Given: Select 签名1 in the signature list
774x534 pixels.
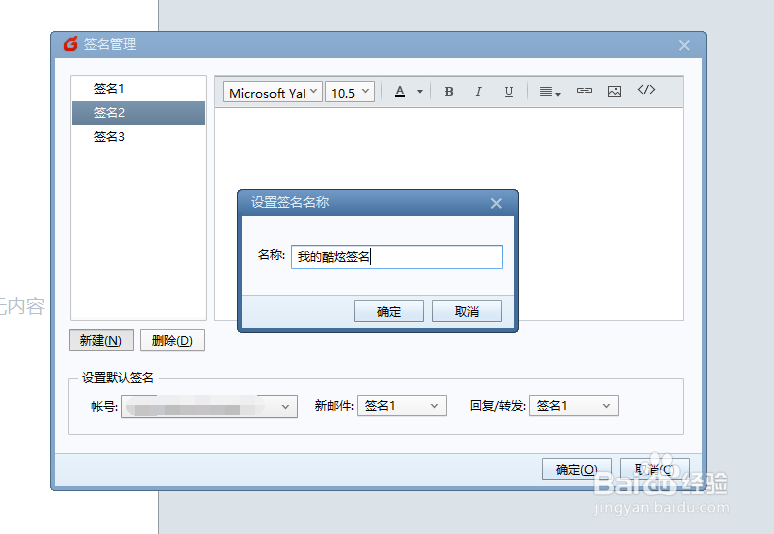Looking at the screenshot, I should pyautogui.click(x=138, y=89).
